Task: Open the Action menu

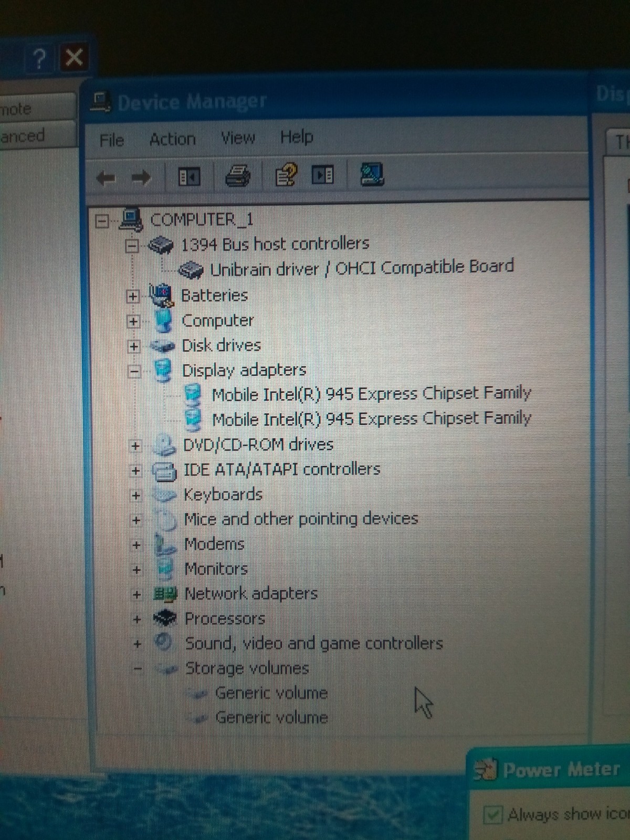Action: point(172,139)
